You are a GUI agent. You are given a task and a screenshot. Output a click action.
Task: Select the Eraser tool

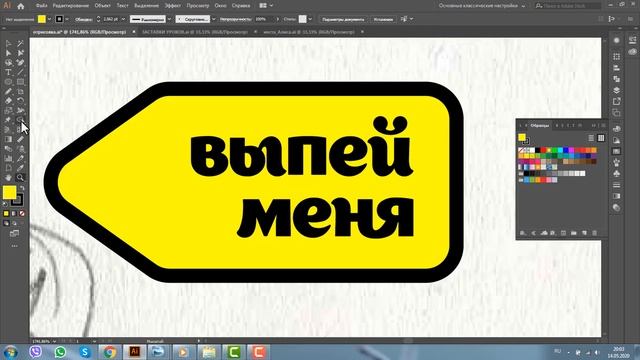click(x=8, y=101)
